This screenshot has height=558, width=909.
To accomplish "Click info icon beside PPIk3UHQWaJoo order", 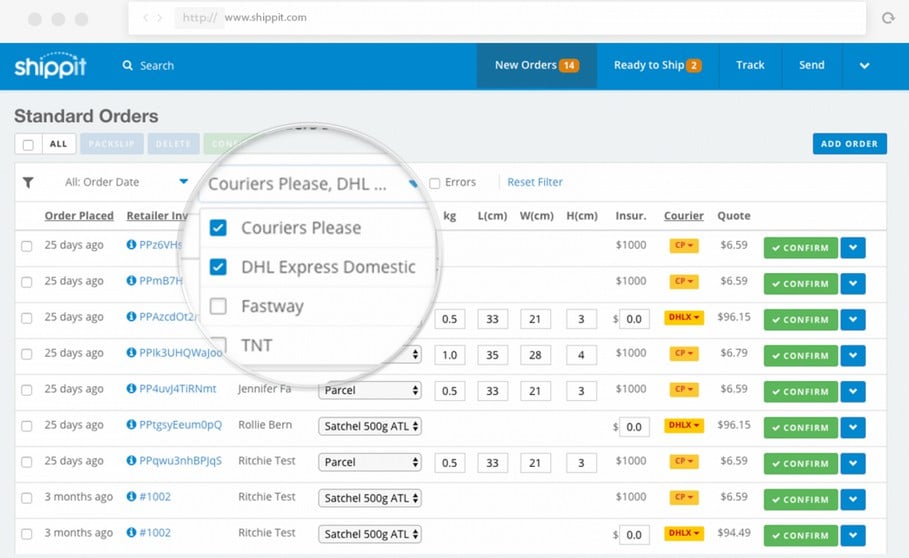I will 131,352.
